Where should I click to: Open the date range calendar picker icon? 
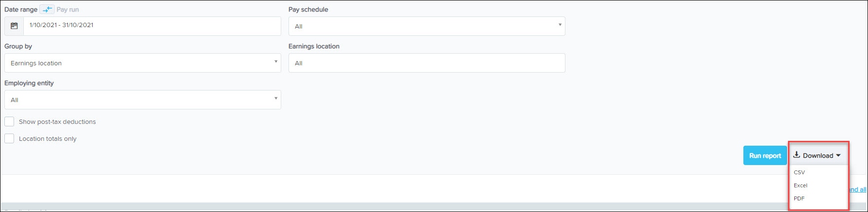[14, 26]
